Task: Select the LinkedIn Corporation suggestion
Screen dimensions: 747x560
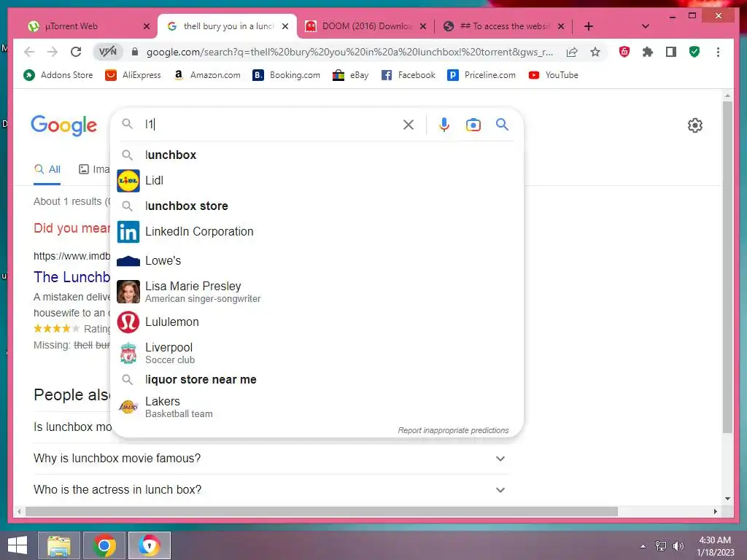Action: 317,231
